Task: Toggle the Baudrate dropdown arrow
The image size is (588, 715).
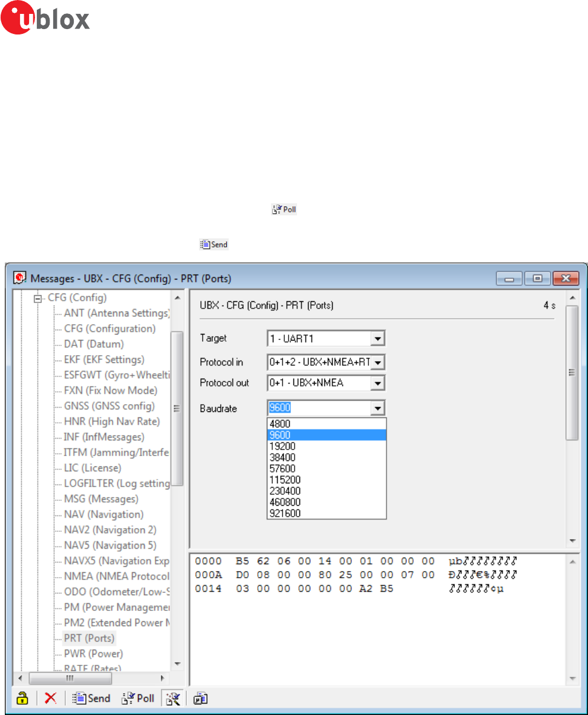Action: pyautogui.click(x=377, y=408)
